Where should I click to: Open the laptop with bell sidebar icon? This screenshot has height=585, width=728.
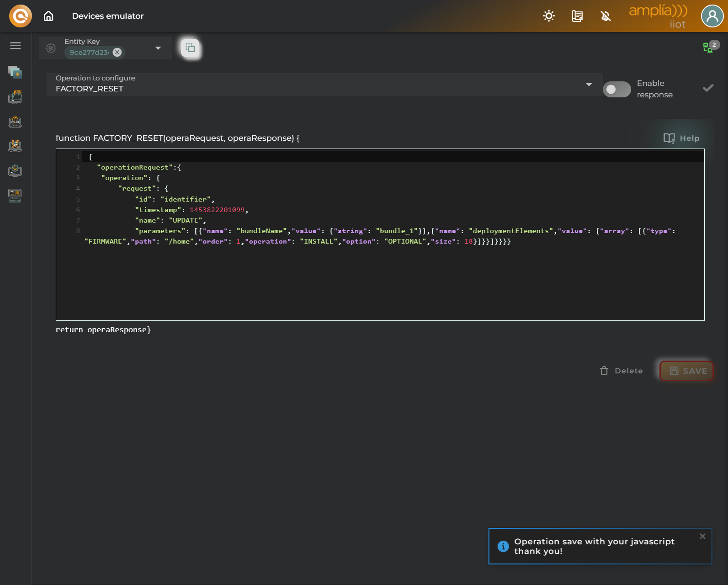pyautogui.click(x=15, y=122)
